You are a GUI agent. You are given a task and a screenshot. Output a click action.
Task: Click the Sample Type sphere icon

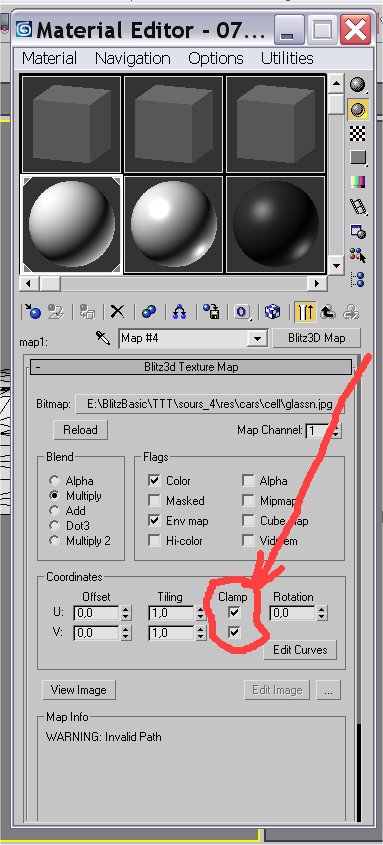358,84
